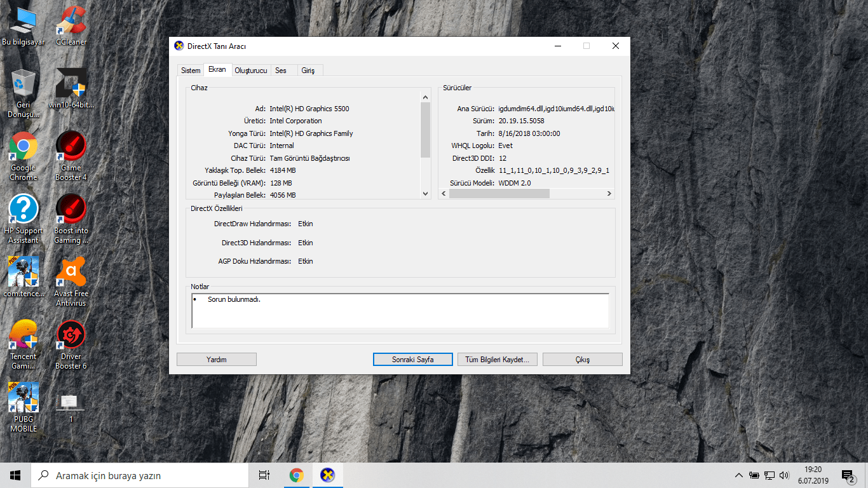868x488 pixels.
Task: Open the notification center icon
Action: (x=848, y=475)
